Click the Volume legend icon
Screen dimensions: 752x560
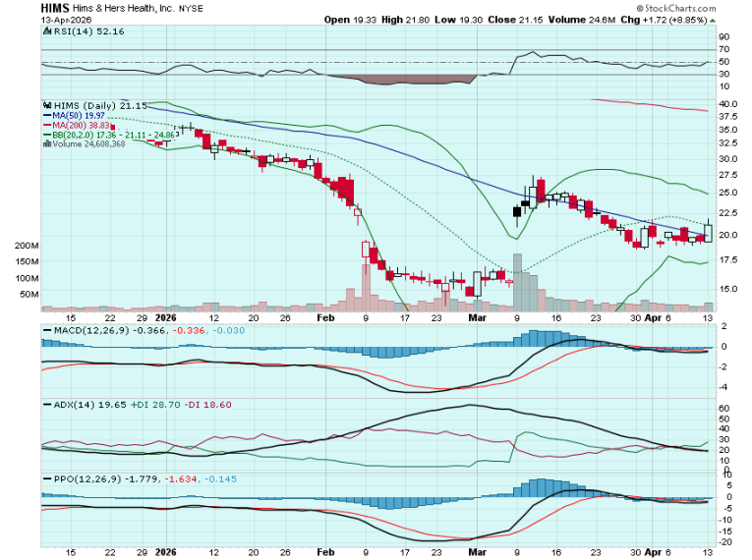tap(47, 144)
